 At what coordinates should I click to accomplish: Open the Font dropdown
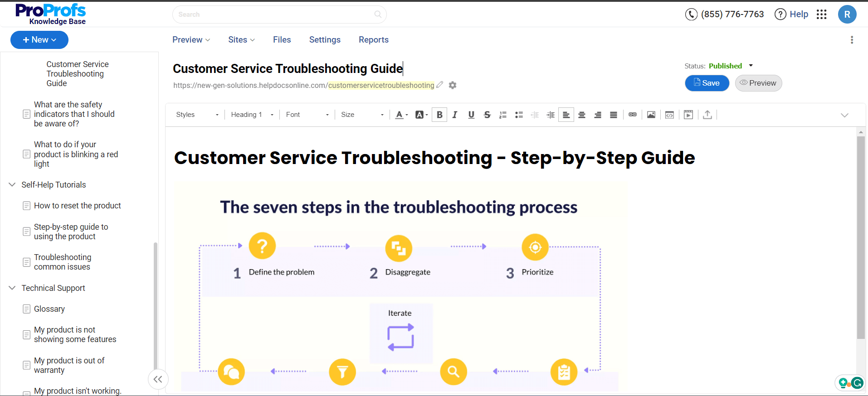(x=307, y=115)
